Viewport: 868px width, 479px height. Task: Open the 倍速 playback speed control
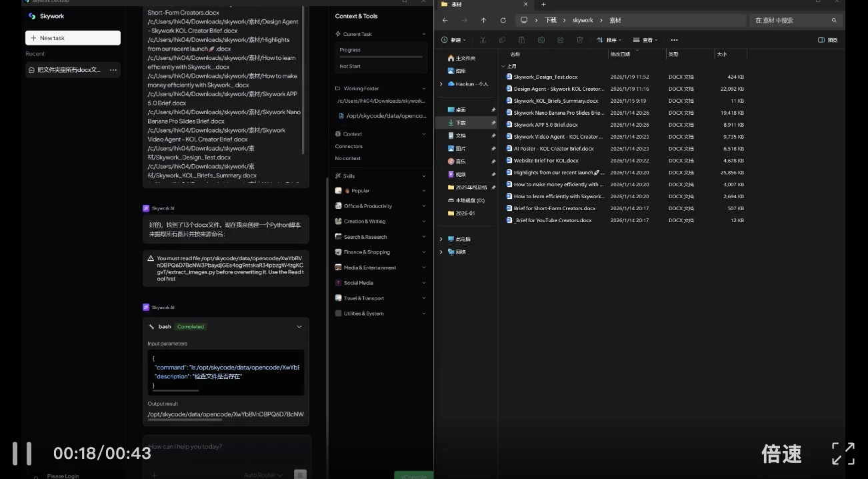coord(781,454)
